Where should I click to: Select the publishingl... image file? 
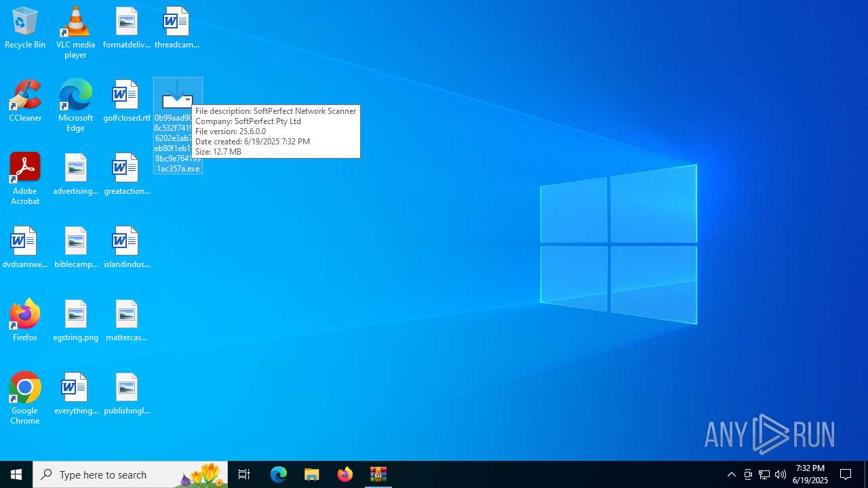[127, 394]
